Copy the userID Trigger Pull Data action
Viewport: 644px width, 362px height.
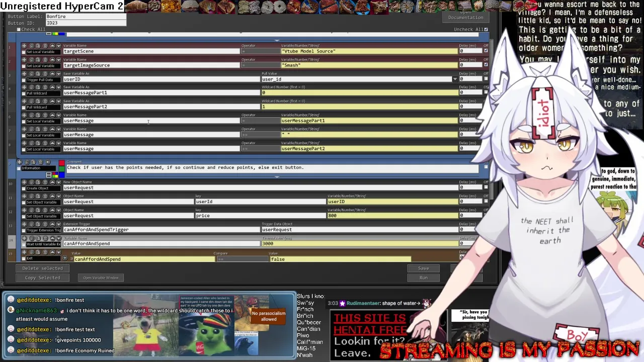pyautogui.click(x=32, y=74)
